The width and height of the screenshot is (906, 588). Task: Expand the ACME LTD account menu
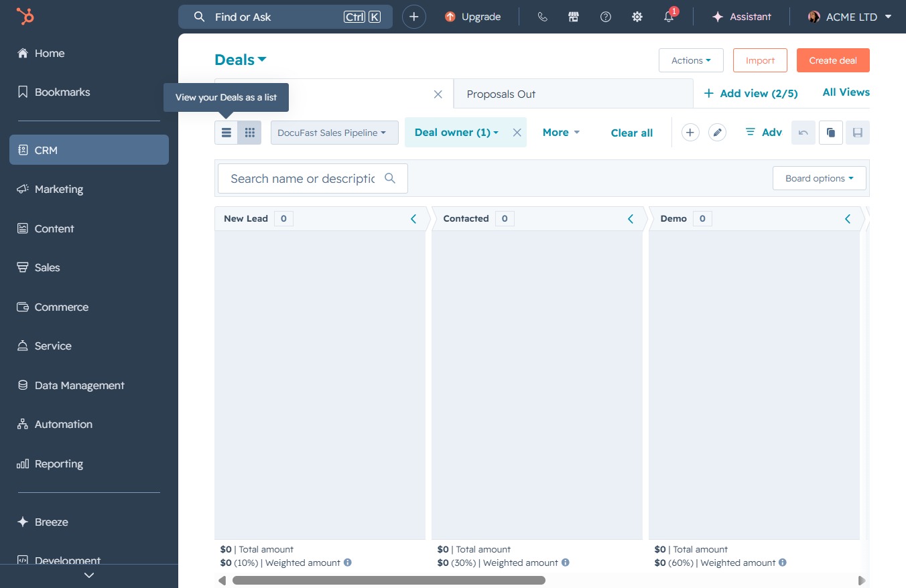pos(850,17)
